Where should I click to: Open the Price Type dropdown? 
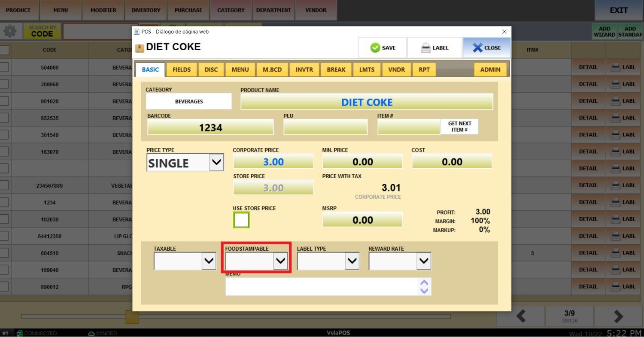pyautogui.click(x=216, y=162)
